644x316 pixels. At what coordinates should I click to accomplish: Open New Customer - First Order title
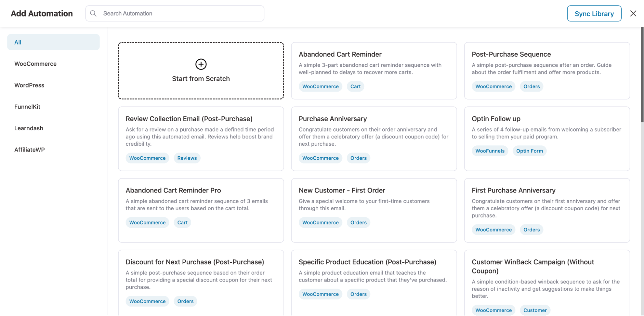[342, 190]
